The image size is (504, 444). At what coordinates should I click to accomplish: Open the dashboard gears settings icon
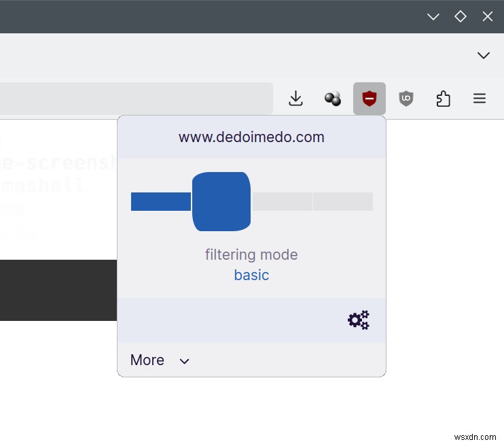pyautogui.click(x=359, y=320)
